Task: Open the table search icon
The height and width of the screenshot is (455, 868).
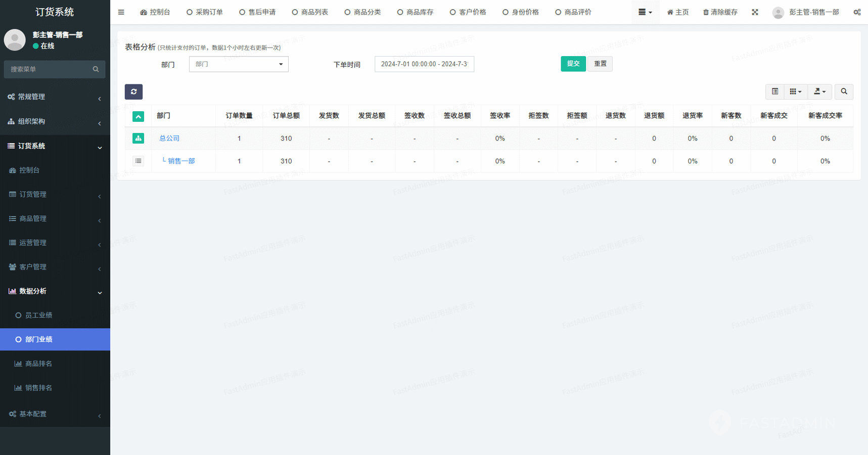Action: click(x=844, y=92)
